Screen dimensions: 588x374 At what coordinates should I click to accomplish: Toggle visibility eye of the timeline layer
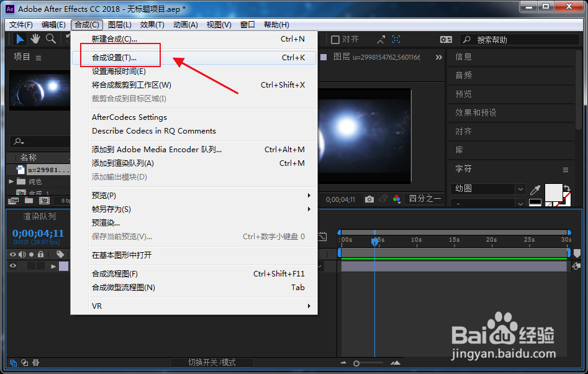[13, 266]
